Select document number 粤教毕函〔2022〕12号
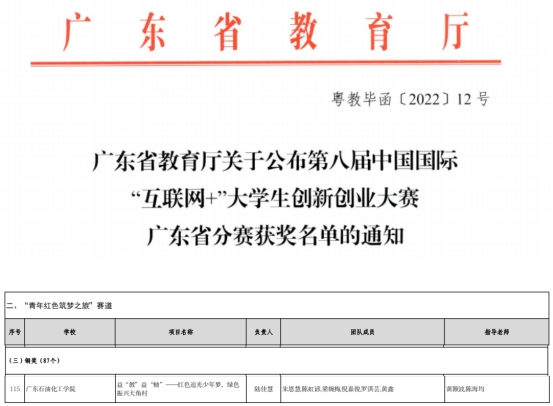This screenshot has height=406, width=553. 410,99
